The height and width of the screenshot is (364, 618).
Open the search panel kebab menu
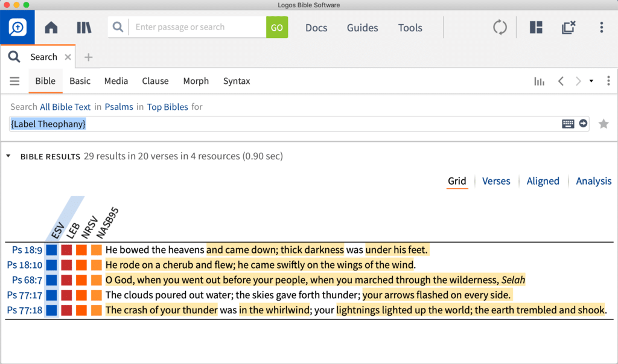click(x=608, y=81)
